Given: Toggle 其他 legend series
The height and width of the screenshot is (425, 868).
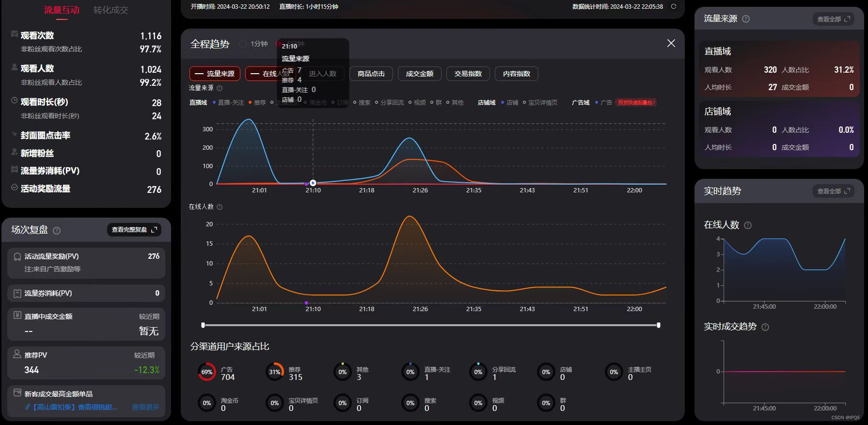Looking at the screenshot, I should (455, 103).
